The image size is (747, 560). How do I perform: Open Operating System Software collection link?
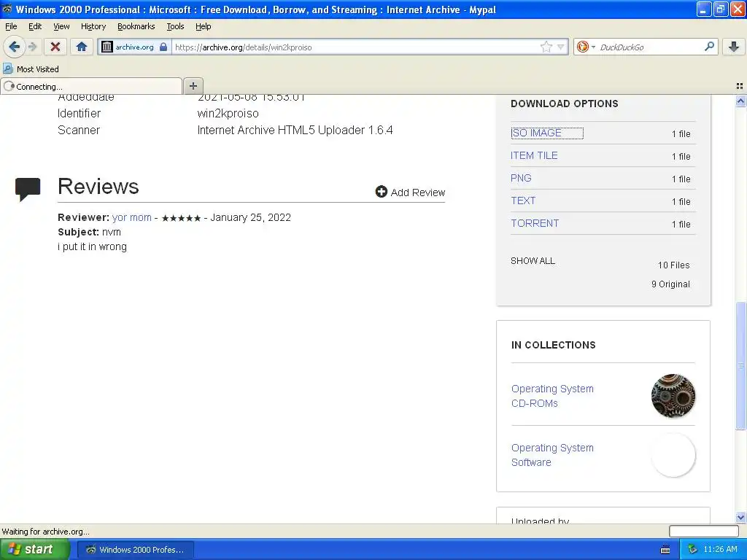(552, 455)
